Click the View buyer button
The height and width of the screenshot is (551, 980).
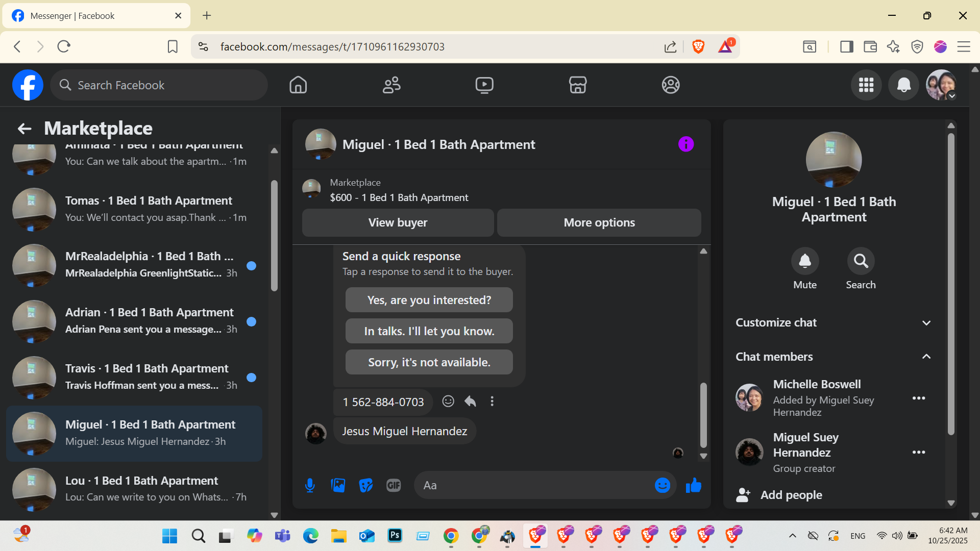tap(398, 222)
